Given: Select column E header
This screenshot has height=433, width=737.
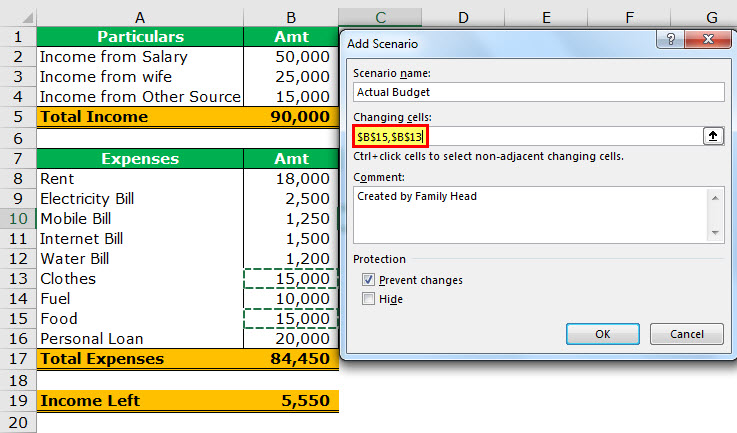Looking at the screenshot, I should point(546,18).
